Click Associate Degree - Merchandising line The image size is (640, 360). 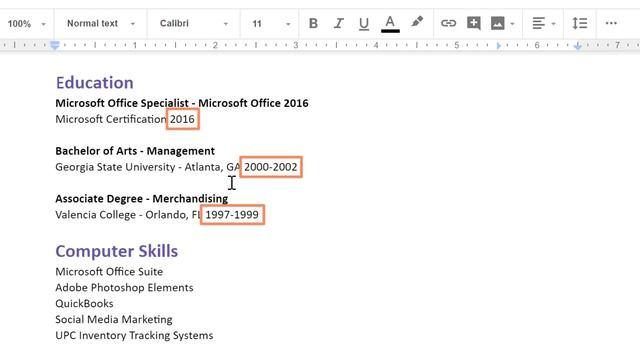click(142, 199)
